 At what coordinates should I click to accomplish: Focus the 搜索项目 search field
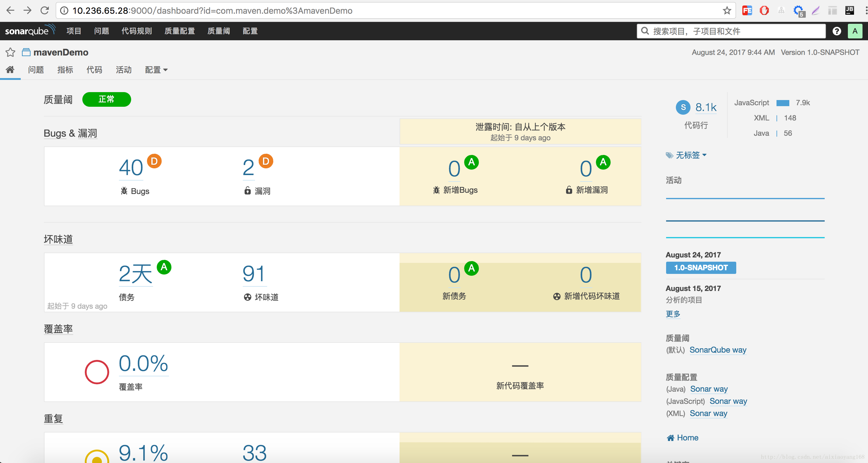point(731,31)
